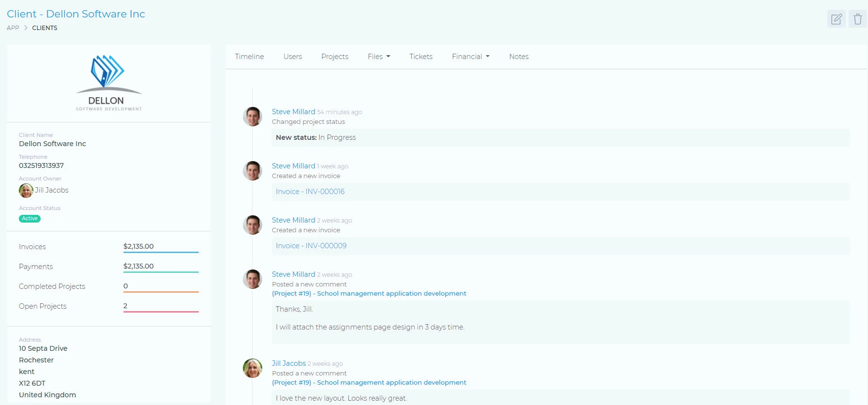Screen dimensions: 868x405
Task: Switch to the Users tab
Action: coord(292,57)
